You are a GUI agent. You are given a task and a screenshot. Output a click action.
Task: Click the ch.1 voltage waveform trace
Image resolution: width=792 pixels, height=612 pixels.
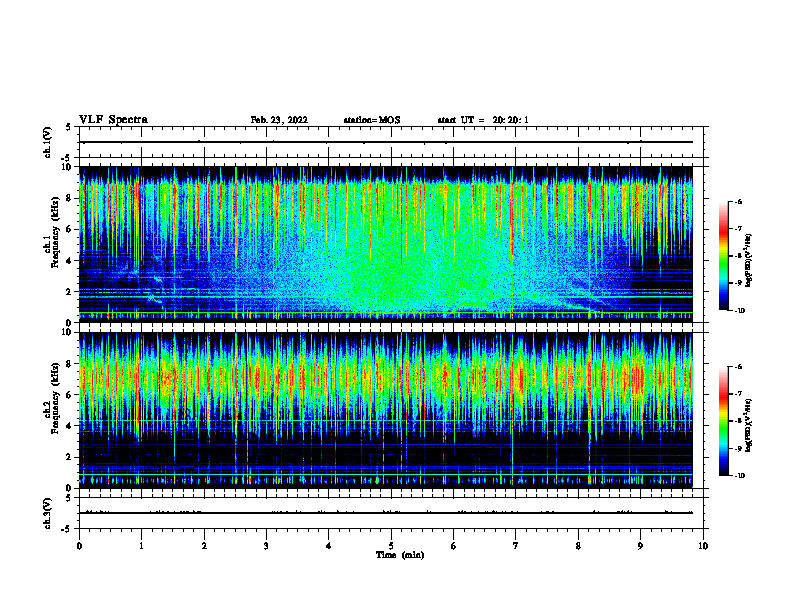click(x=385, y=142)
